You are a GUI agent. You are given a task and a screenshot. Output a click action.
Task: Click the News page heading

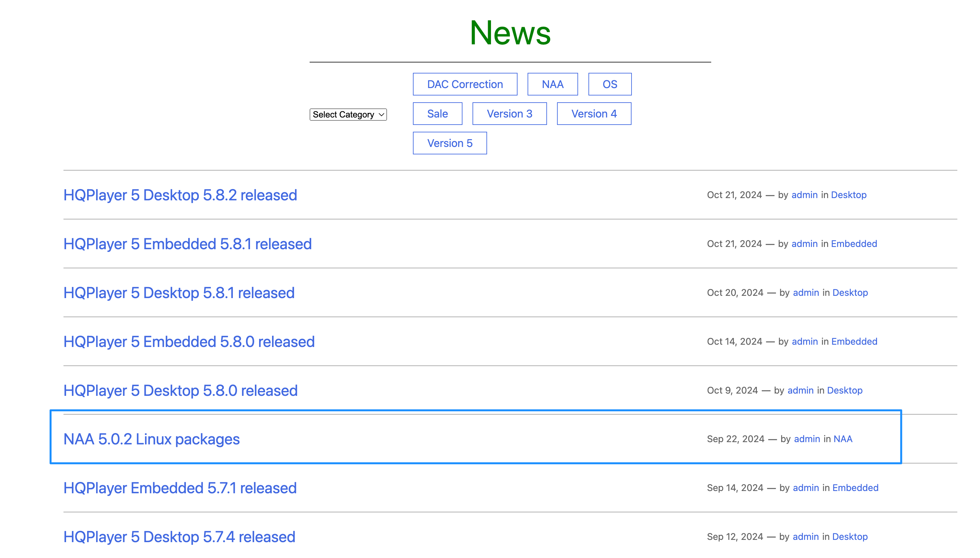(x=510, y=33)
